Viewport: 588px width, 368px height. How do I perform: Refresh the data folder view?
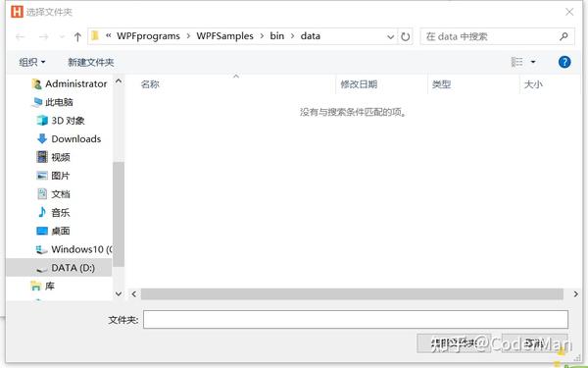tap(406, 37)
